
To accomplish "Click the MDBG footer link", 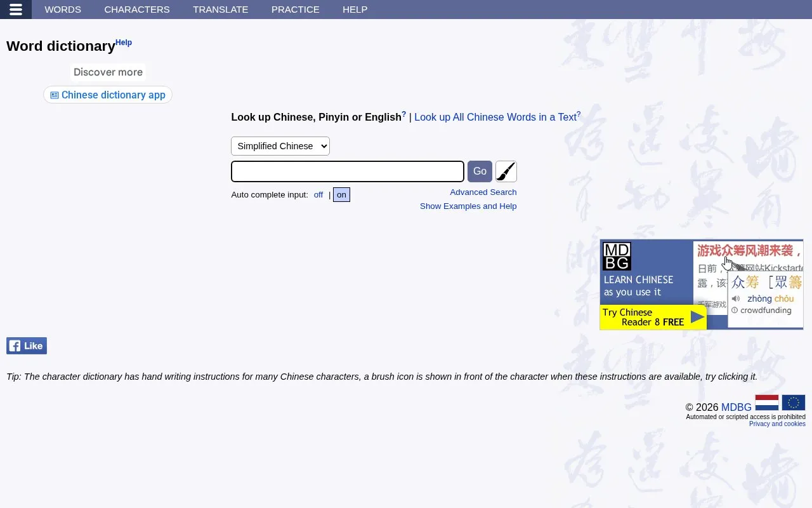I will coord(737,408).
